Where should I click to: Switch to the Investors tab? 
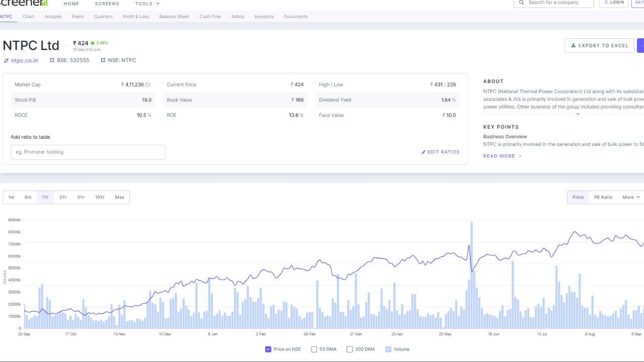pyautogui.click(x=264, y=17)
